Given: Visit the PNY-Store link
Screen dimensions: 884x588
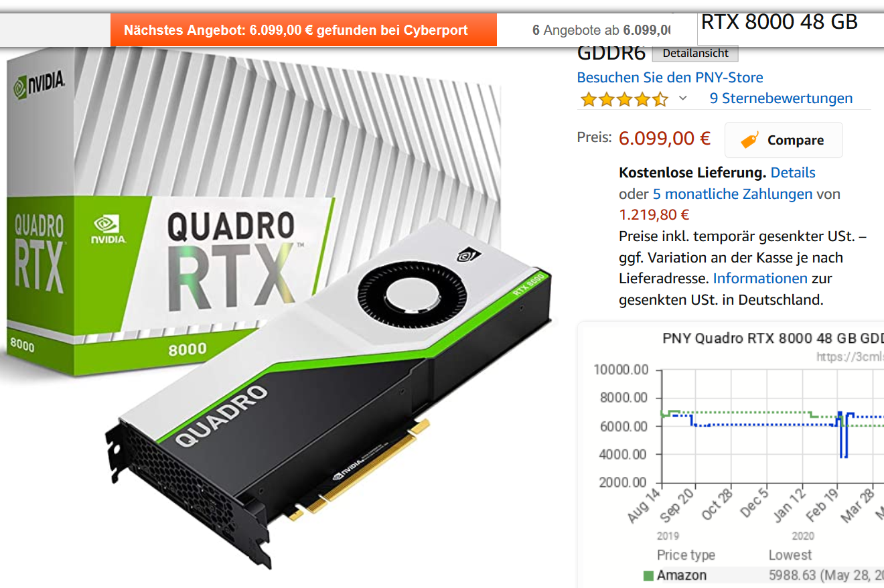Looking at the screenshot, I should (670, 77).
